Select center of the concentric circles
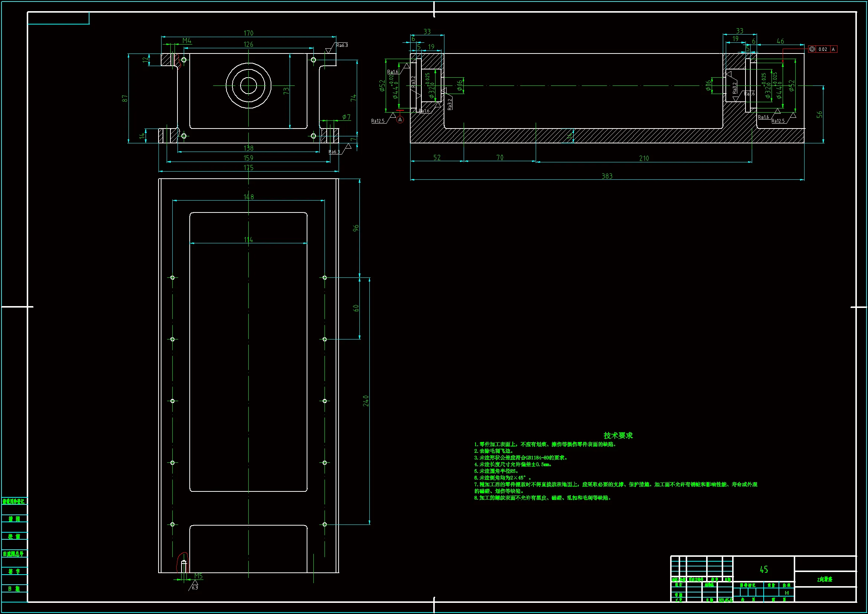Screen dimensions: 868x614 click(x=248, y=85)
